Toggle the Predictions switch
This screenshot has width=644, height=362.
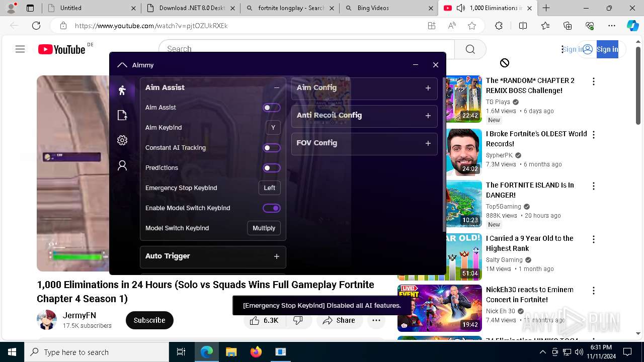[272, 168]
